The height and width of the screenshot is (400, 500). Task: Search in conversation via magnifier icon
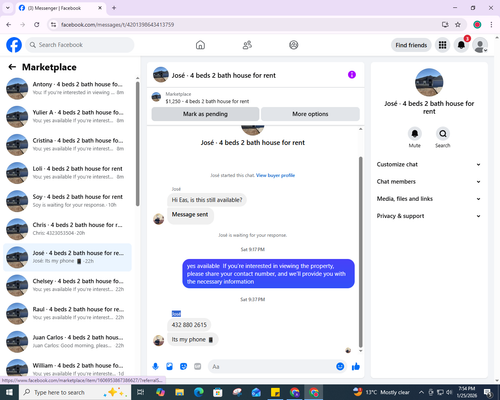coord(443,134)
